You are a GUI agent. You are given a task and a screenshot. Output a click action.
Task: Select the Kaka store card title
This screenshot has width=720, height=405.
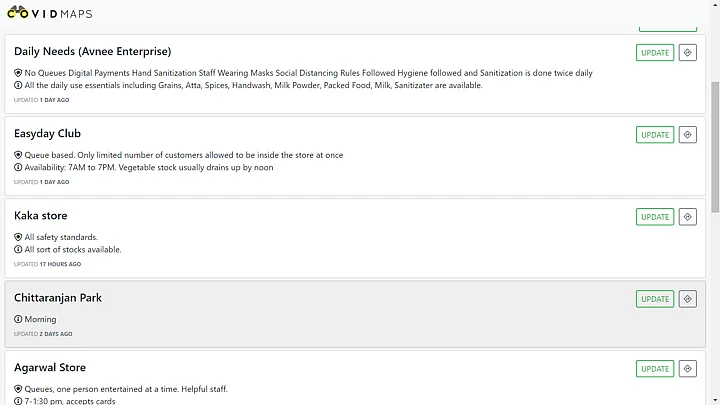40,215
